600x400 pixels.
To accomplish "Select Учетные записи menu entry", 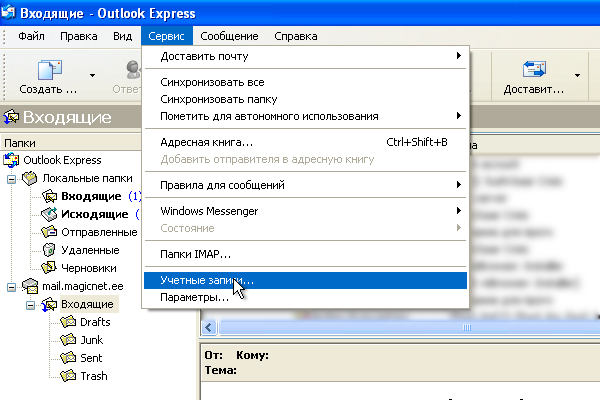I will pos(305,281).
